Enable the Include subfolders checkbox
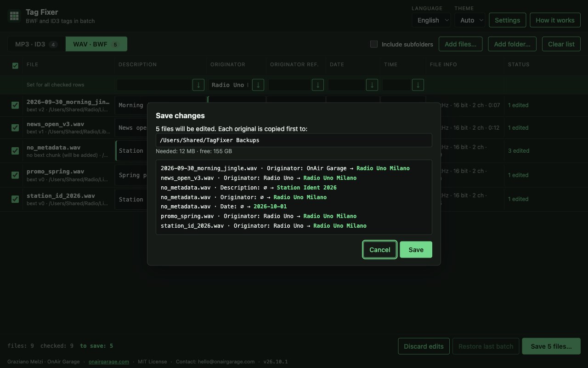The image size is (588, 368). (374, 44)
